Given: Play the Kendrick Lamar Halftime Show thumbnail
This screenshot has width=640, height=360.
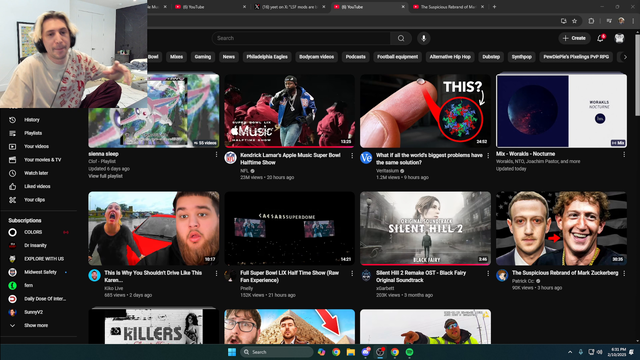Looking at the screenshot, I should [289, 111].
